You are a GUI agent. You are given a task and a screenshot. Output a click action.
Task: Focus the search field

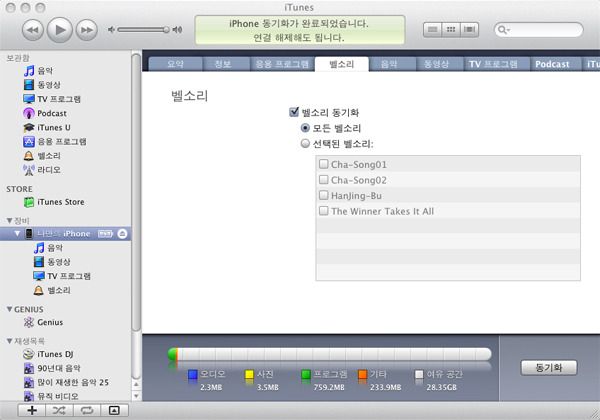[x=538, y=29]
